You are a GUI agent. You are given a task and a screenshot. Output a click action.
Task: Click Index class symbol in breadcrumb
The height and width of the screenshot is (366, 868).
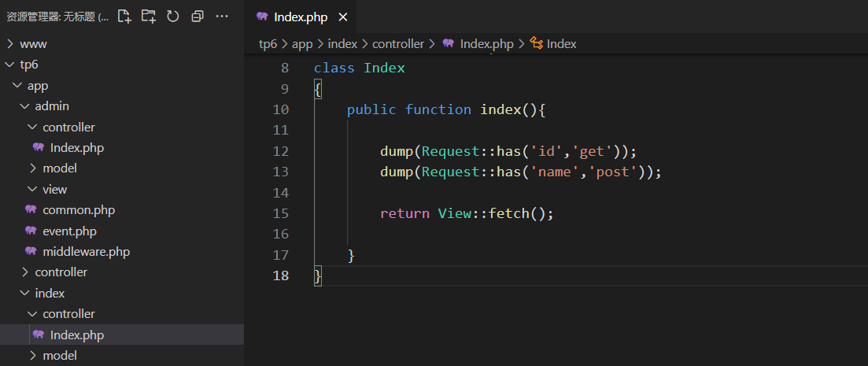pyautogui.click(x=561, y=44)
